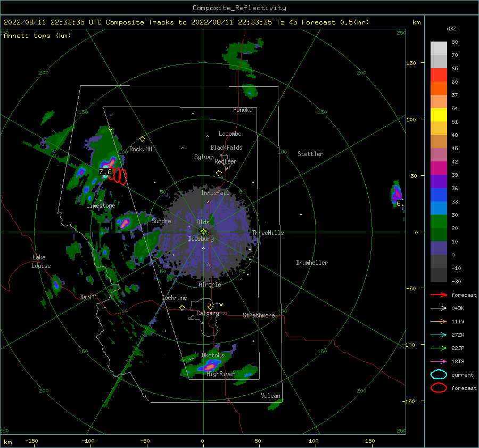Click the Composite_Reflectivity title
Viewport: 479px width, 448px height.
click(x=240, y=8)
